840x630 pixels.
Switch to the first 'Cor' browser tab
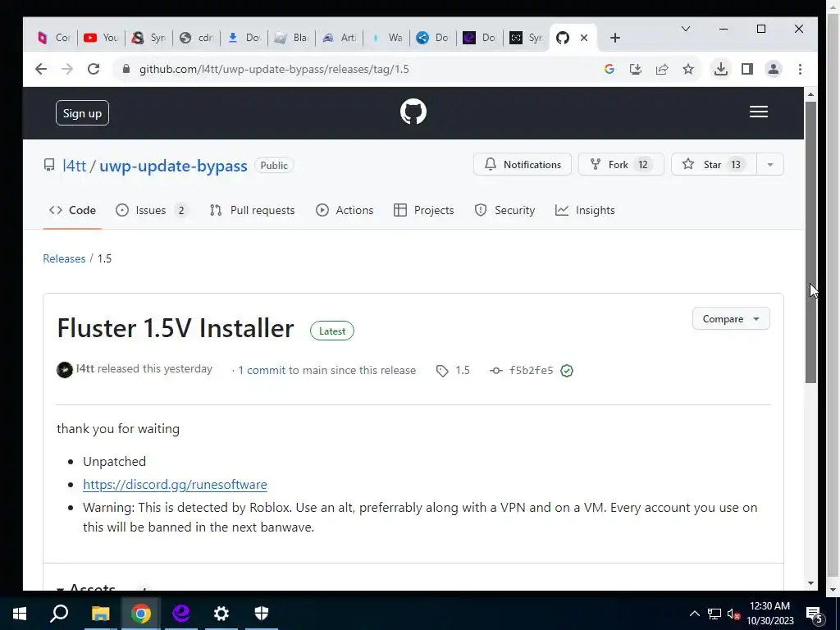coord(54,38)
